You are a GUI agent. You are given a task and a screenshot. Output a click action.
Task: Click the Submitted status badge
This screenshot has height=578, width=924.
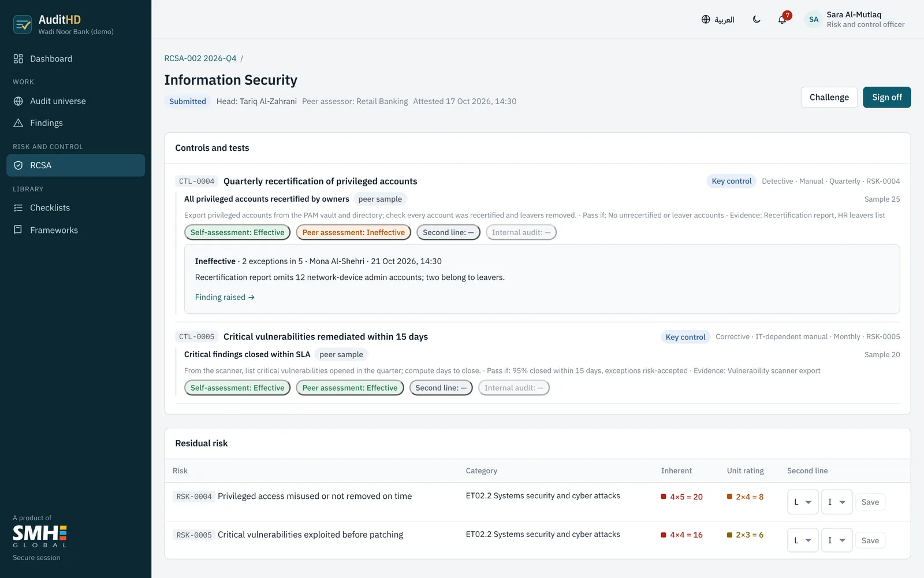pyautogui.click(x=188, y=101)
